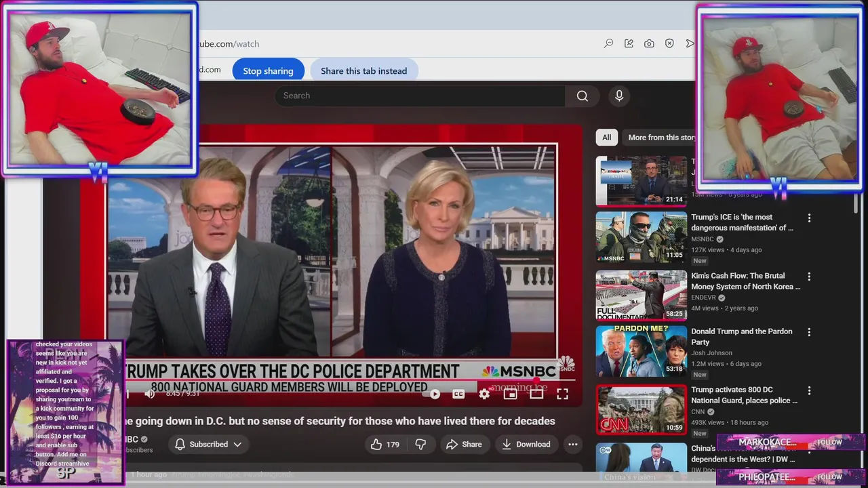Switch the video to miniplayer

(510, 394)
